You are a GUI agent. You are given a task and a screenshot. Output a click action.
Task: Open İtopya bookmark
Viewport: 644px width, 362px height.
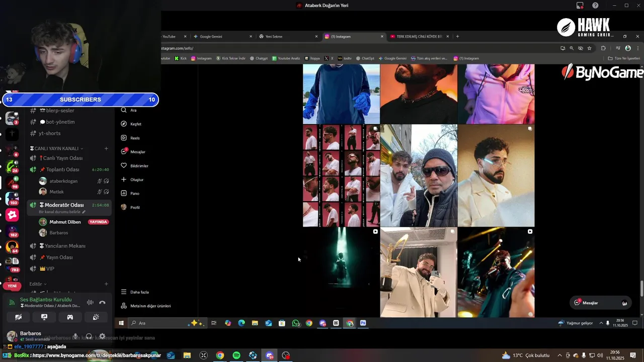point(312,58)
